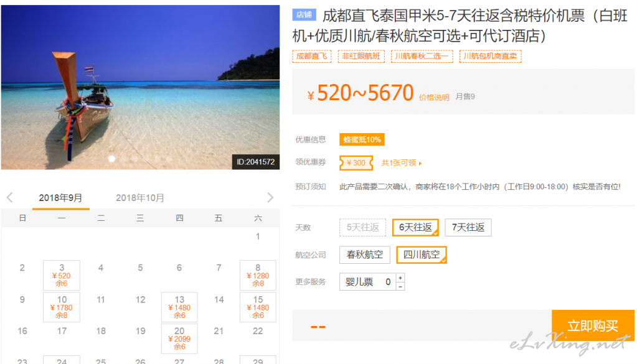Click the 天数 label
Screen dimensions: 637x364
click(x=303, y=228)
